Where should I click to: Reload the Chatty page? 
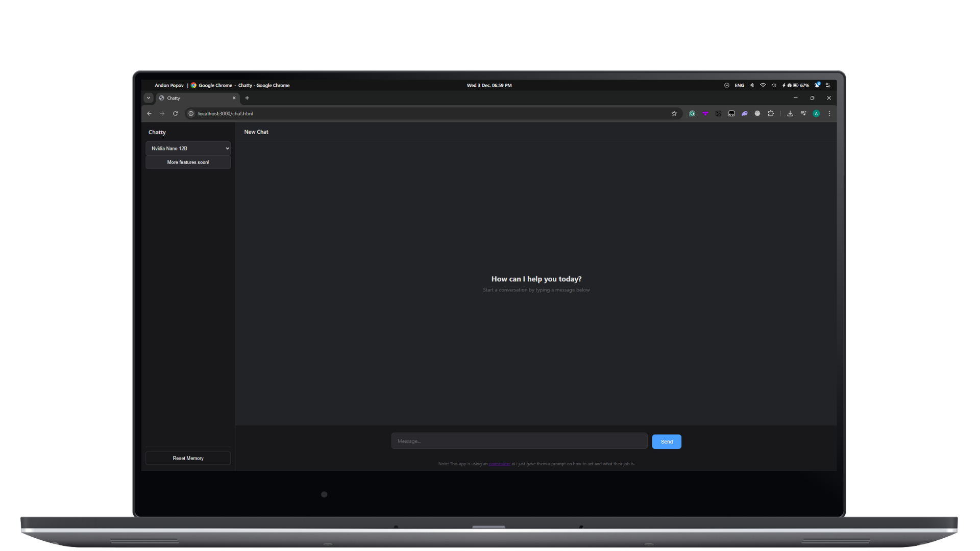176,113
